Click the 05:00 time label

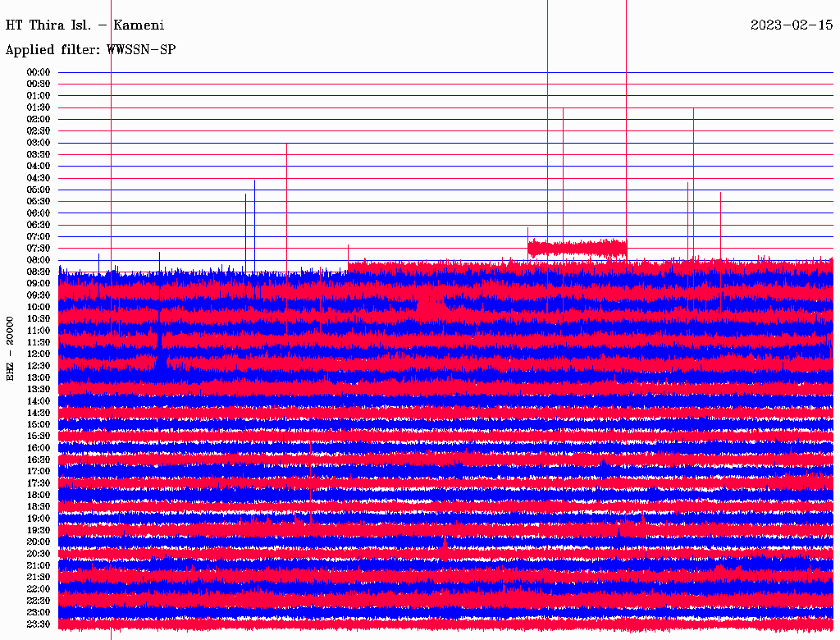tap(39, 190)
